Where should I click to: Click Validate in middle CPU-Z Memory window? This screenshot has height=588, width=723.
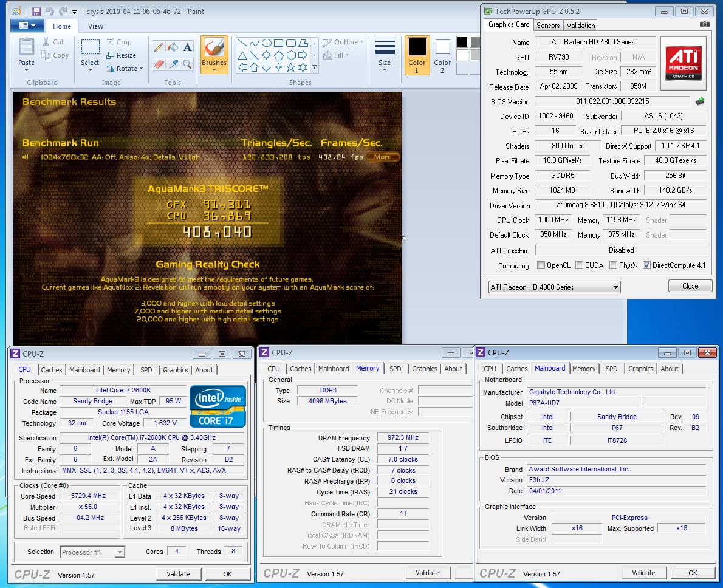(428, 573)
